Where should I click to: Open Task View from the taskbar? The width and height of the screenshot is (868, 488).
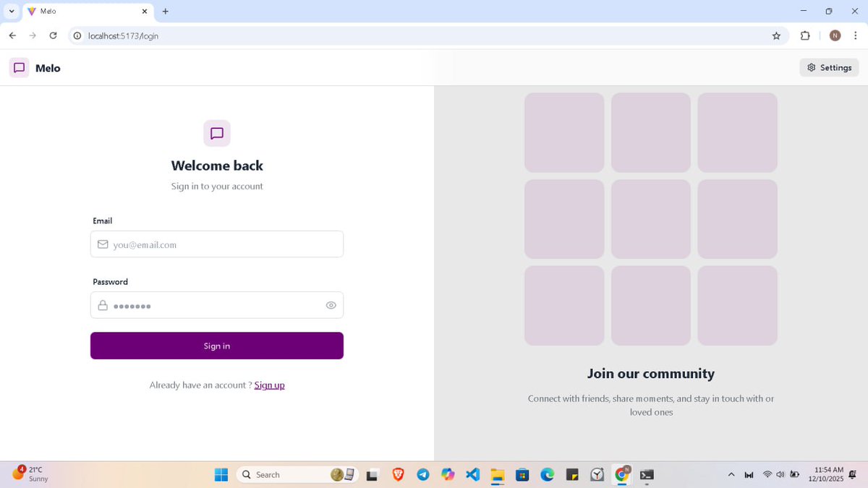[x=372, y=475]
